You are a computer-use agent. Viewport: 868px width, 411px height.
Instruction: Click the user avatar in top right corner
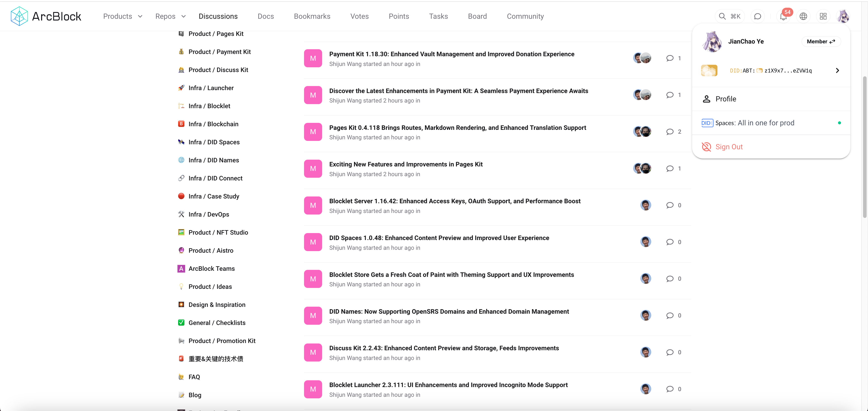843,16
